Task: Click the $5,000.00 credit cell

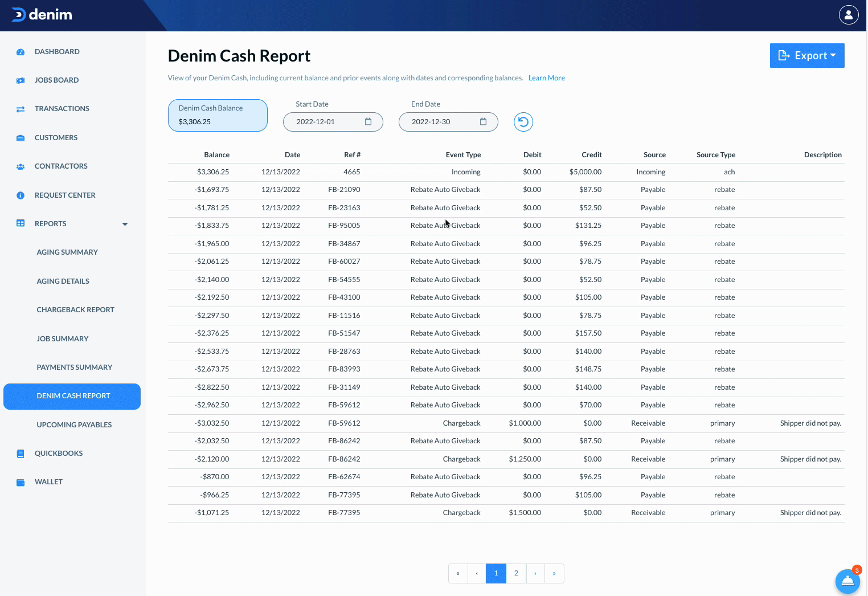Action: (586, 172)
